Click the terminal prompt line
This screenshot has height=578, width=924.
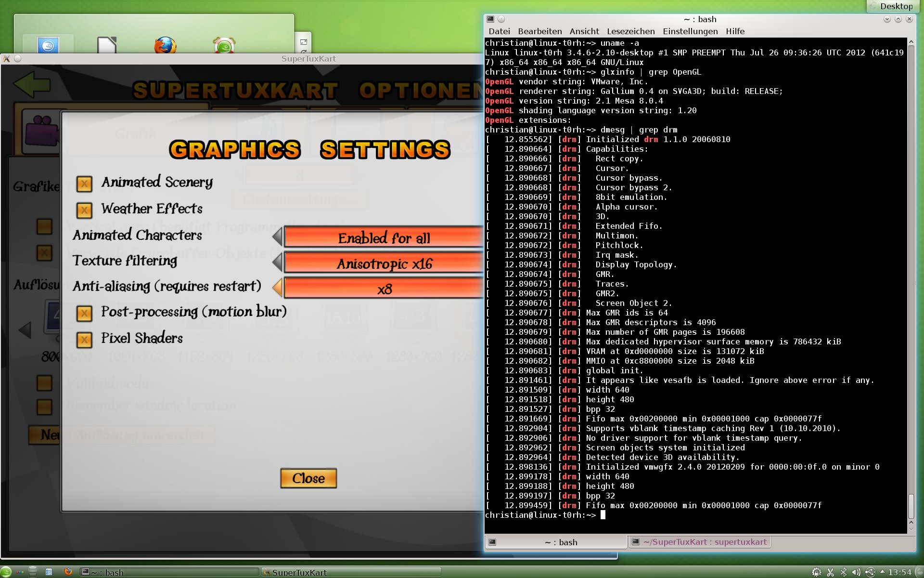[x=545, y=515]
